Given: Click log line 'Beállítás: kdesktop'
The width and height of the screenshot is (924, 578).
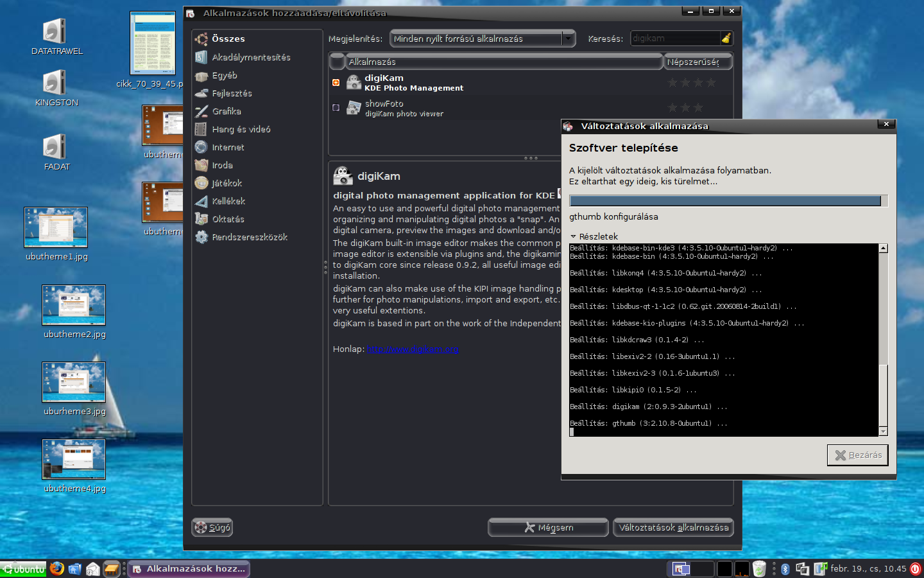Looking at the screenshot, I should coord(666,290).
